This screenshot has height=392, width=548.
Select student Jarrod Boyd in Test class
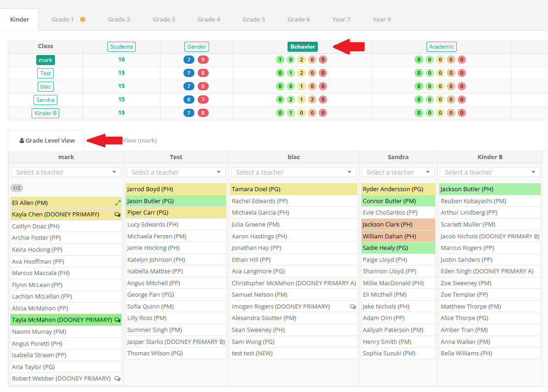tap(176, 189)
